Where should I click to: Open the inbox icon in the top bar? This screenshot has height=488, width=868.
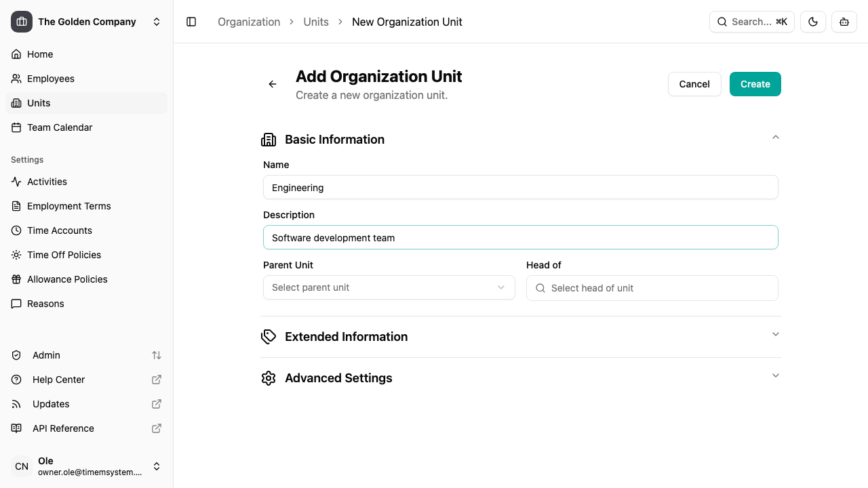click(x=844, y=22)
